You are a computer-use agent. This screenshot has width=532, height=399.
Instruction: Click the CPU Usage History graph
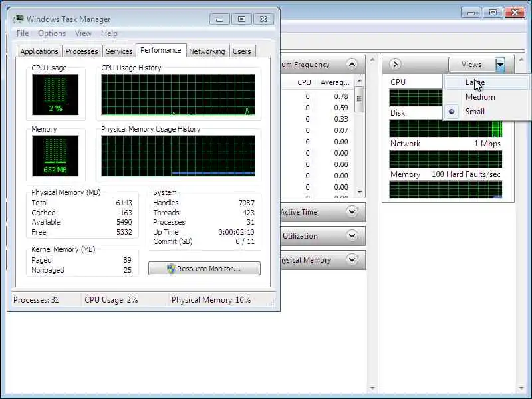[x=178, y=94]
